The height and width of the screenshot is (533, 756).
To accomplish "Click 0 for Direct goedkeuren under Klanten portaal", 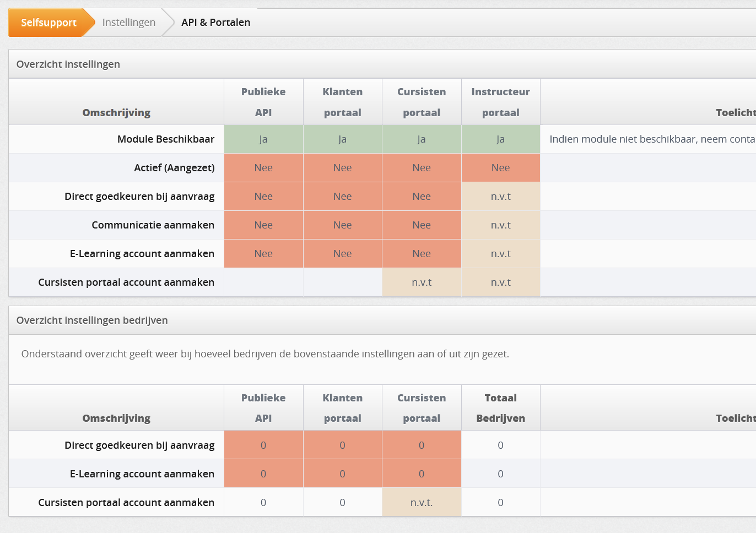I will click(342, 445).
